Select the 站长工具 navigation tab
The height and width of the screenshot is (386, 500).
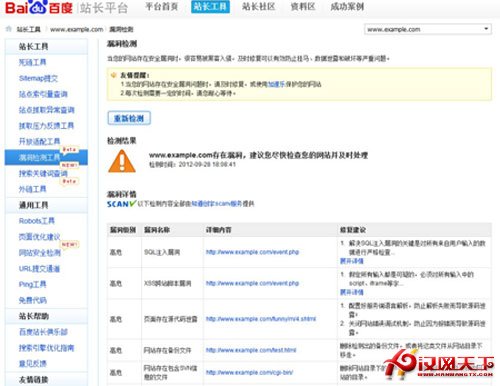[210, 7]
